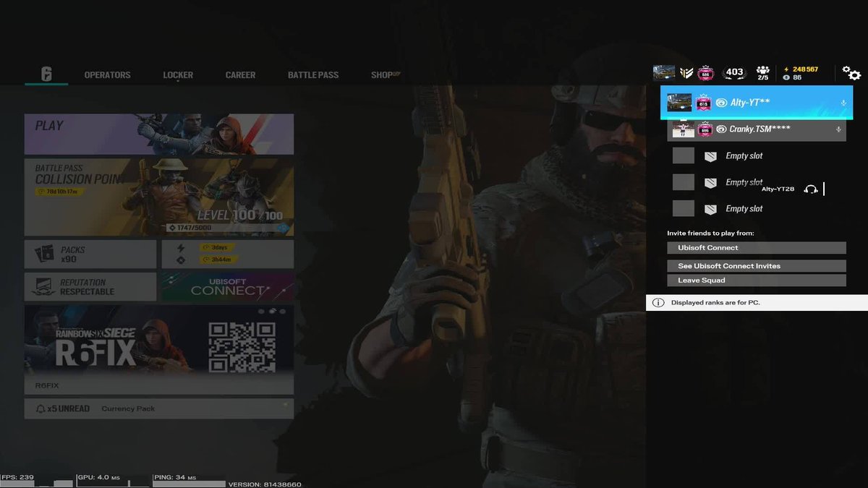The image size is (868, 488).
Task: Open the LOCKER tab
Action: [x=178, y=75]
